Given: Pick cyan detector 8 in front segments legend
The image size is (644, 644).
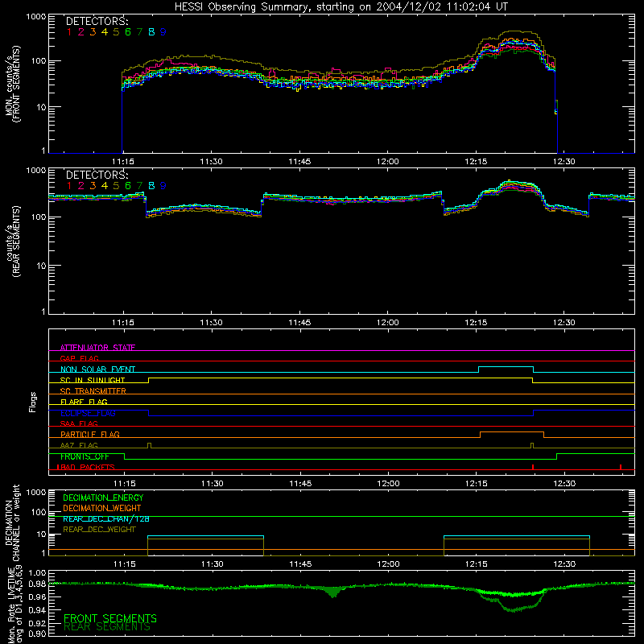Looking at the screenshot, I should 151,32.
